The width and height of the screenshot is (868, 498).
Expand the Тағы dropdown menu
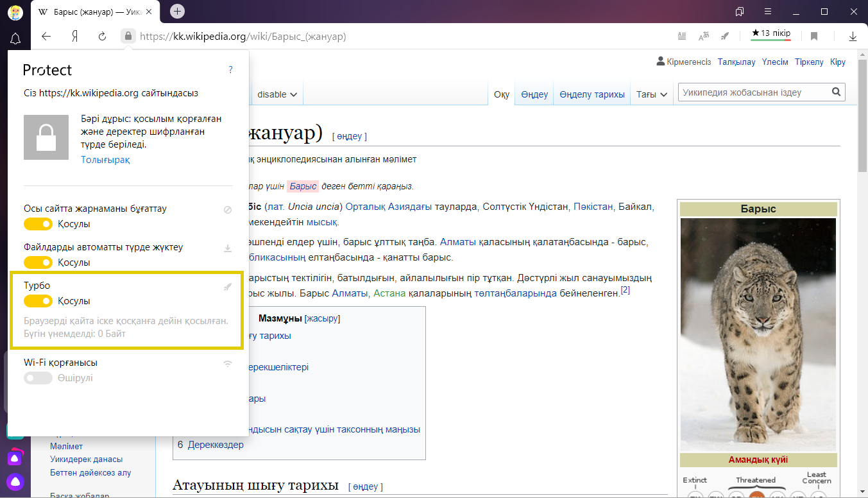coord(652,94)
